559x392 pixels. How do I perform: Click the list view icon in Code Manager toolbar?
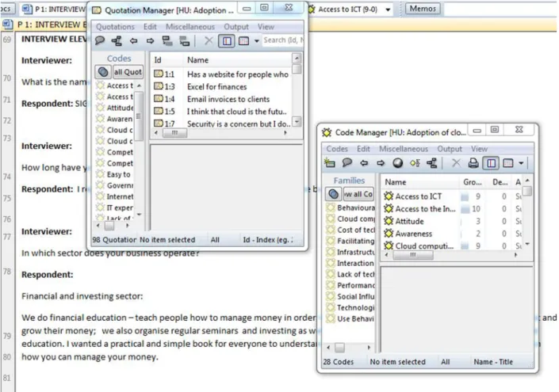tap(508, 163)
